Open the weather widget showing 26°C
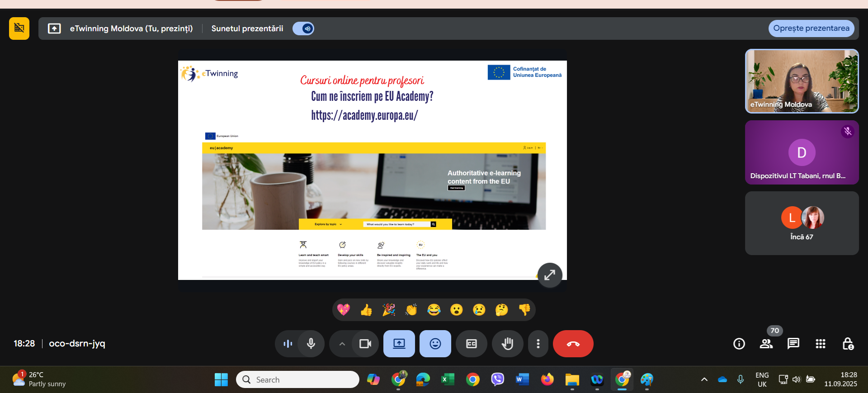Viewport: 868px width, 393px height. tap(40, 379)
